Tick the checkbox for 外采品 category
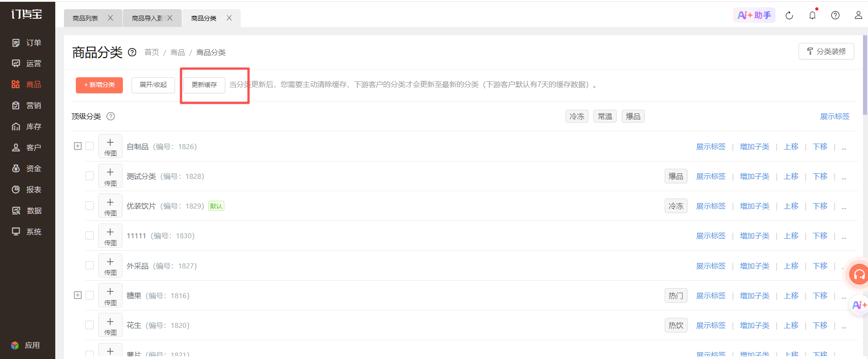Screen dimensions: 868x359 [90, 265]
